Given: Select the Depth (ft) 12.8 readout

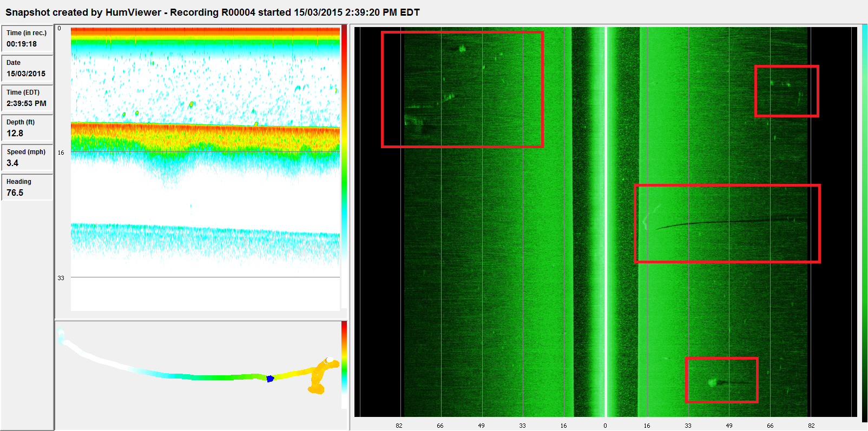Looking at the screenshot, I should pyautogui.click(x=27, y=128).
